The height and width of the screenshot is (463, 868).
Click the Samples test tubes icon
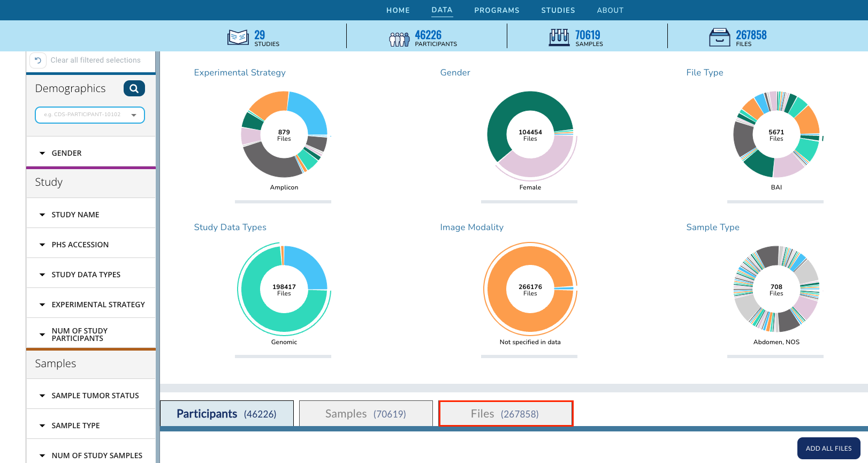pos(559,37)
